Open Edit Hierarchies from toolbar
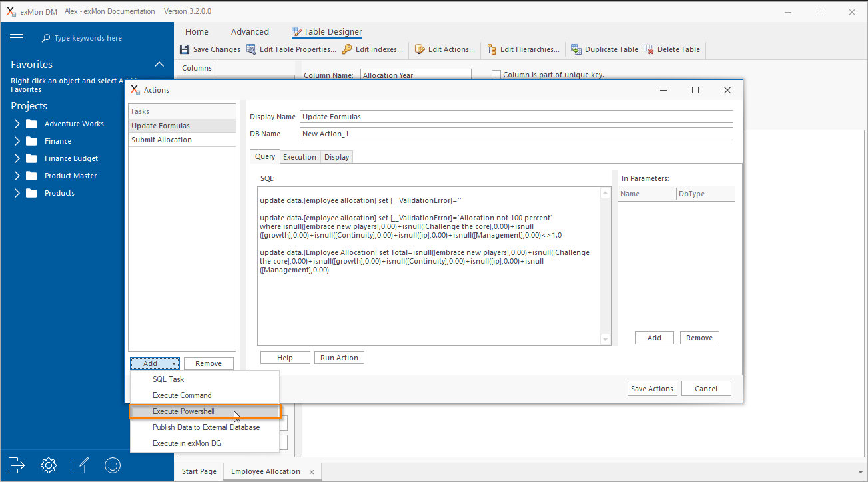This screenshot has height=482, width=868. (x=523, y=49)
